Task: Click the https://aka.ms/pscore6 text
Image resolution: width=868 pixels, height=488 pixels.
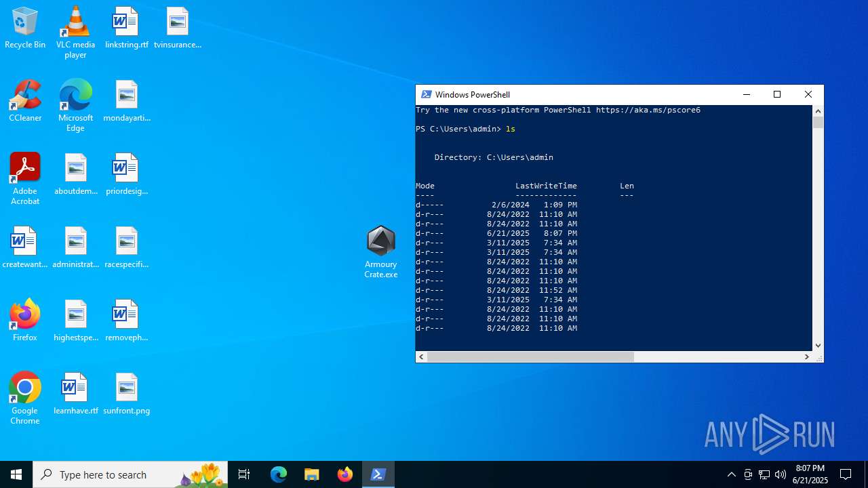Action: [648, 110]
